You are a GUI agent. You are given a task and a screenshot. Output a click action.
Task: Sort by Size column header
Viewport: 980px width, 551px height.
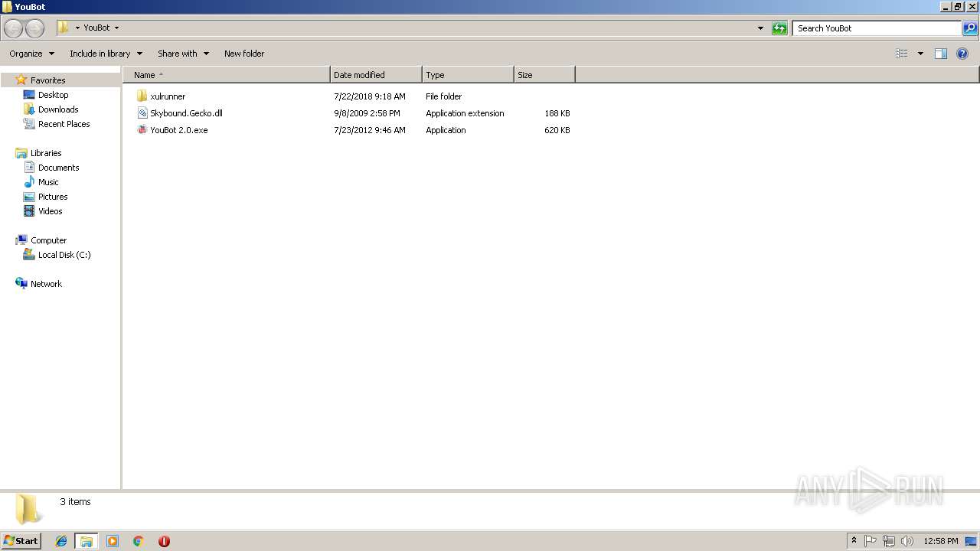click(544, 75)
